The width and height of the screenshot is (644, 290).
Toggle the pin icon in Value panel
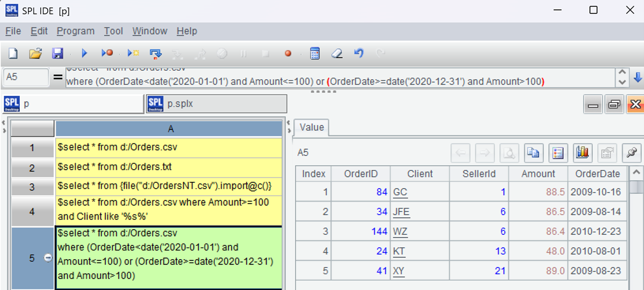pos(631,153)
